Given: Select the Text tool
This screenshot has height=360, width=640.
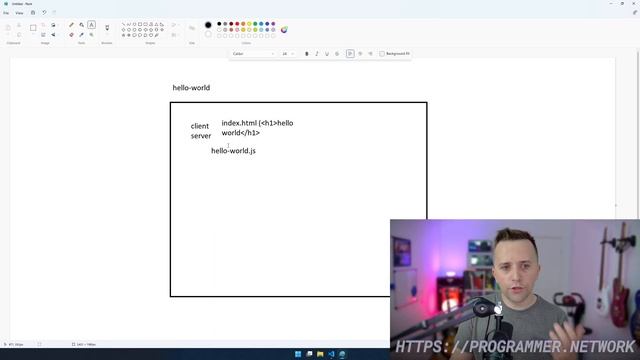Looking at the screenshot, I should (x=91, y=25).
